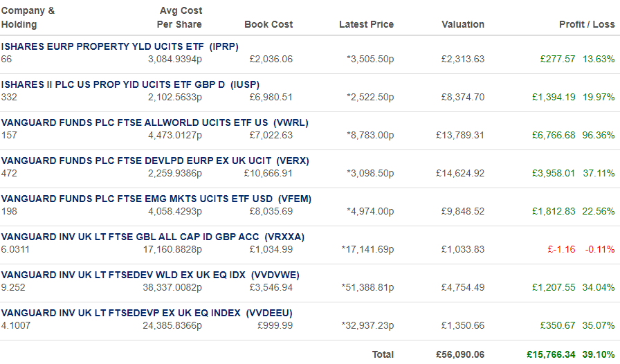Image resolution: width=620 pixels, height=364 pixels.
Task: Open ISHARES II PLC US PROP YID holding
Action: (130, 84)
